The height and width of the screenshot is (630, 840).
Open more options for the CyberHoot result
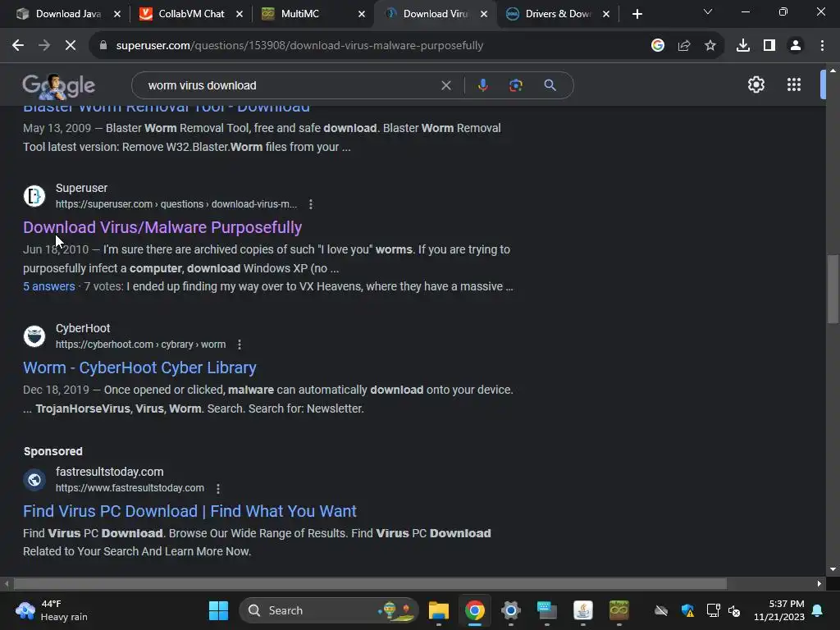click(x=240, y=345)
